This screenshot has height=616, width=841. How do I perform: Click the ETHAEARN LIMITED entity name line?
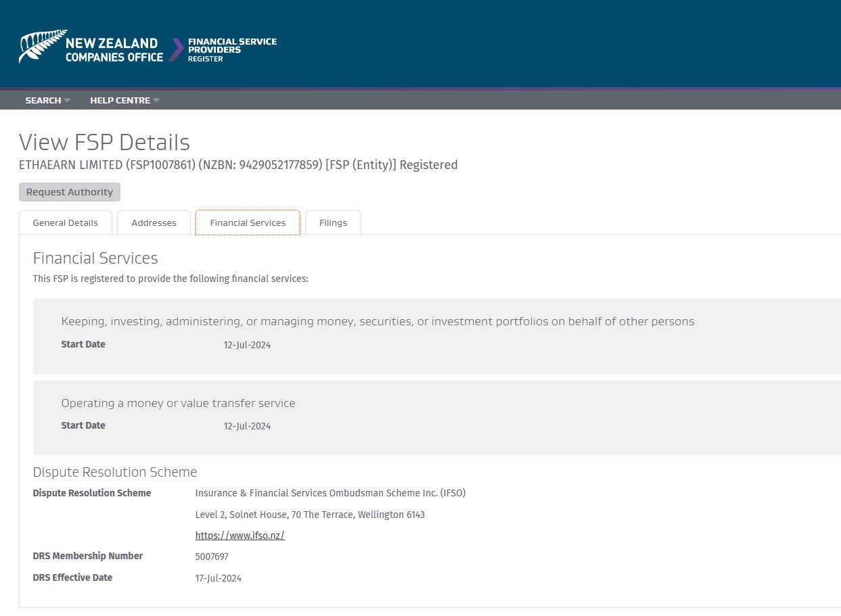tap(238, 165)
